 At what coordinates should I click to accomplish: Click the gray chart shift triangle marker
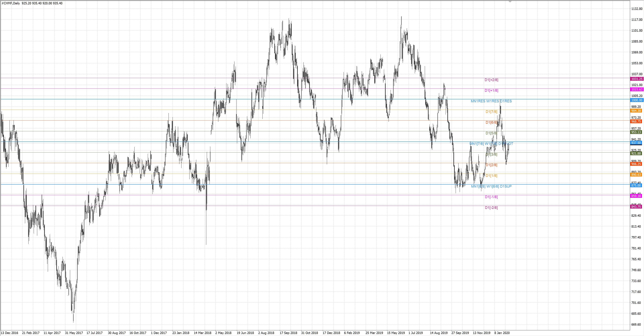510,2
